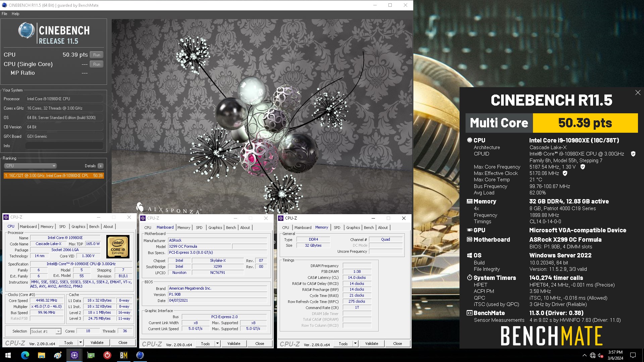Open Tools dropdown arrow in first CPU-Z window

pyautogui.click(x=80, y=343)
